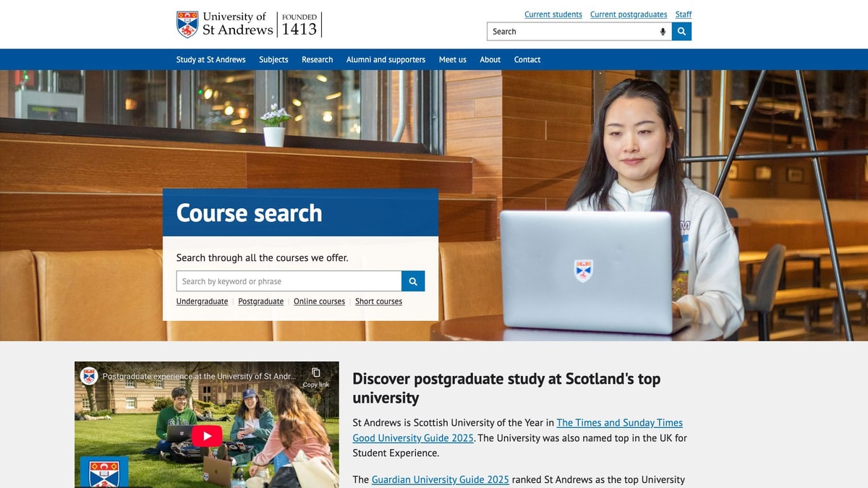
Task: Select About in the navigation bar
Action: (x=490, y=59)
